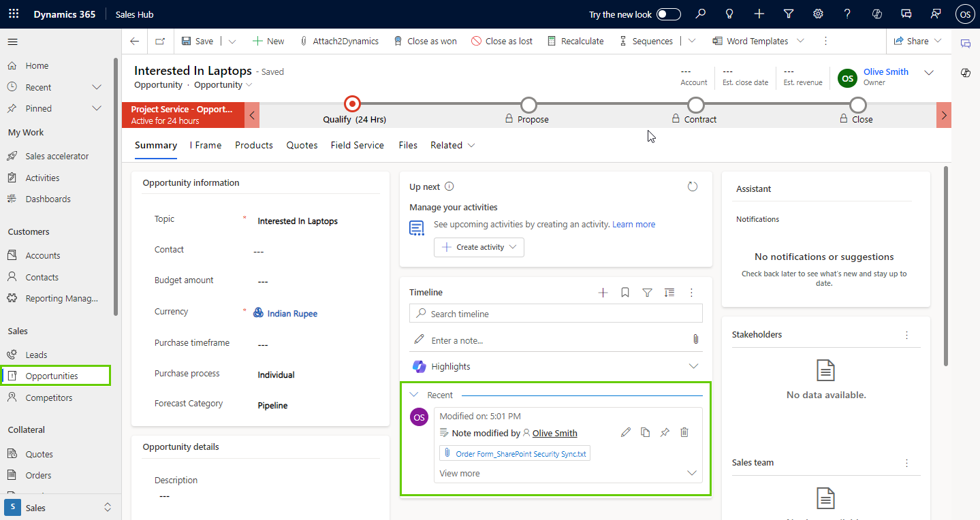This screenshot has height=520, width=980.
Task: Open the Create activity dropdown
Action: pos(479,247)
